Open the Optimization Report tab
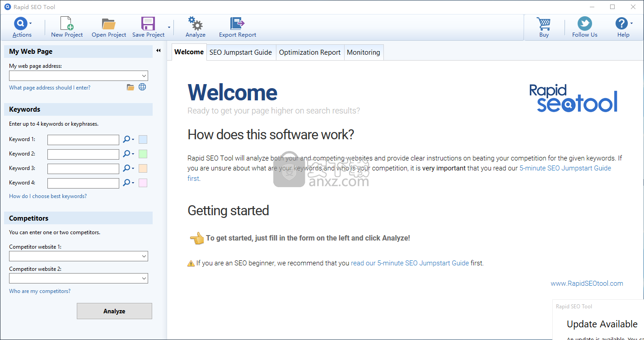The image size is (644, 340). click(310, 52)
